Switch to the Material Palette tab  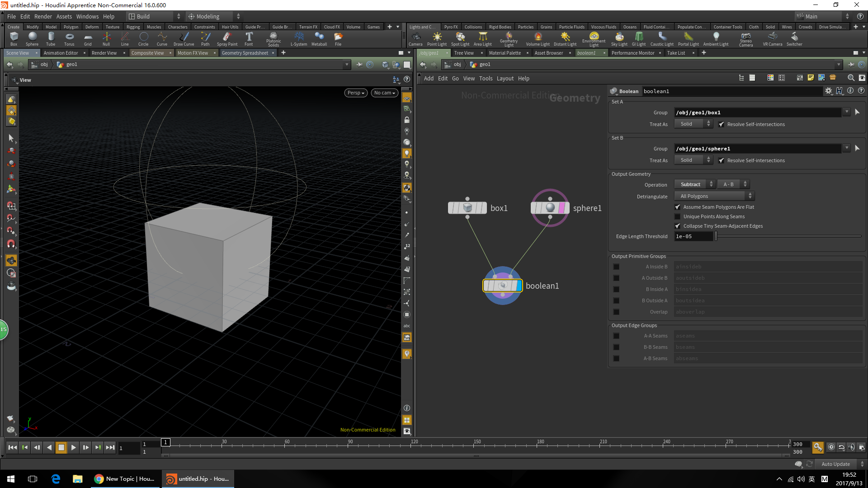tap(505, 53)
